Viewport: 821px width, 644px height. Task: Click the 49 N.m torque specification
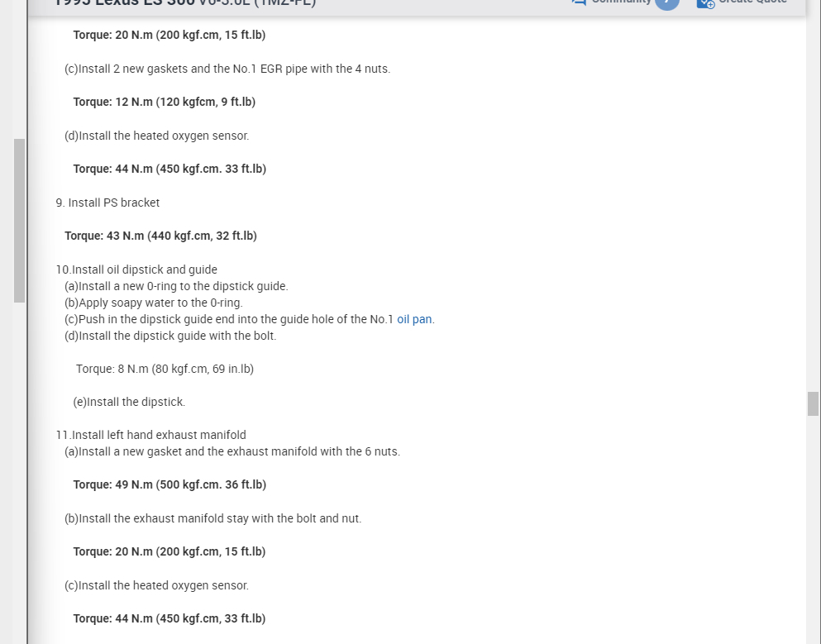point(169,484)
